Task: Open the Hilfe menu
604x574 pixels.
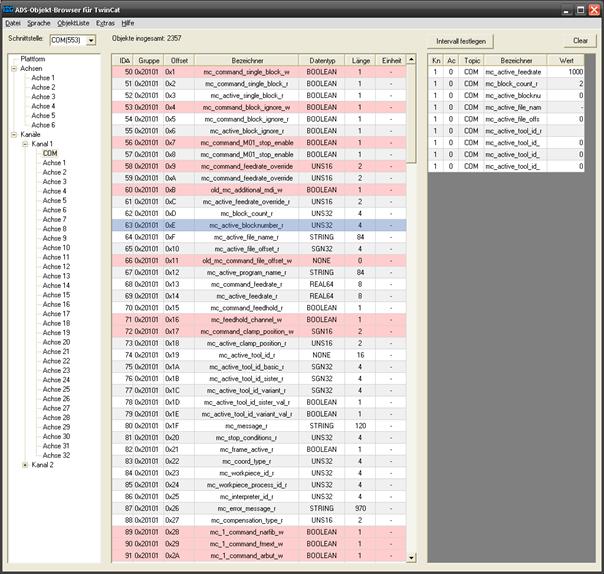Action: (128, 23)
